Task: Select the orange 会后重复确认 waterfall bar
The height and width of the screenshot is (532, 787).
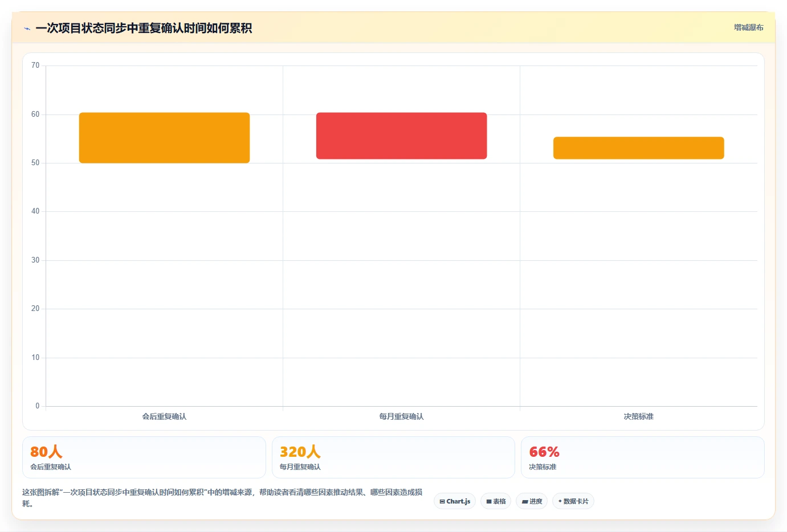Action: (x=164, y=138)
